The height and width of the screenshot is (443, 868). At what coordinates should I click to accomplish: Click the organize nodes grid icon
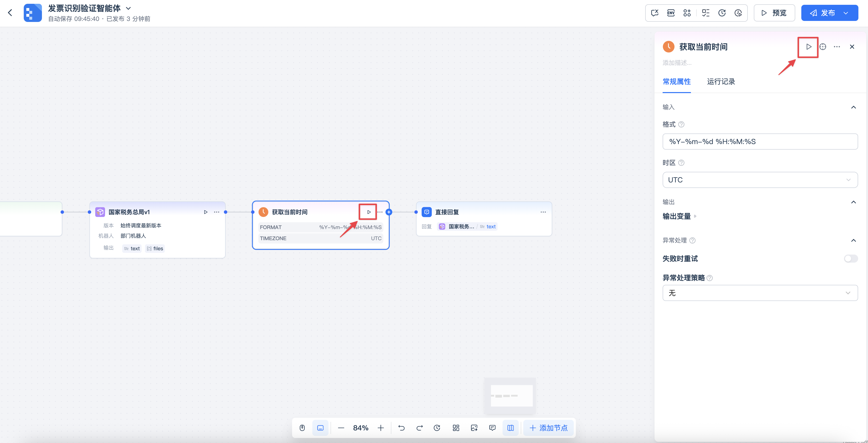456,428
